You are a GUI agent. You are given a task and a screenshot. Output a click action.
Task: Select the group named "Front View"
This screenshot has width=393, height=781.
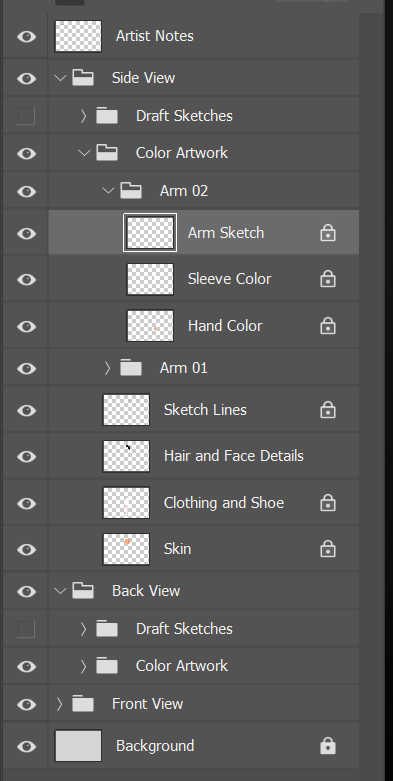click(147, 704)
